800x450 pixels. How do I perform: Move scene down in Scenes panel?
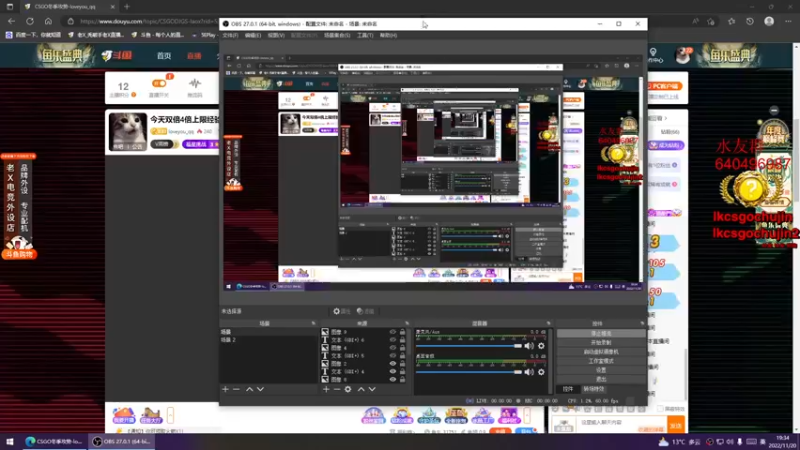click(260, 389)
